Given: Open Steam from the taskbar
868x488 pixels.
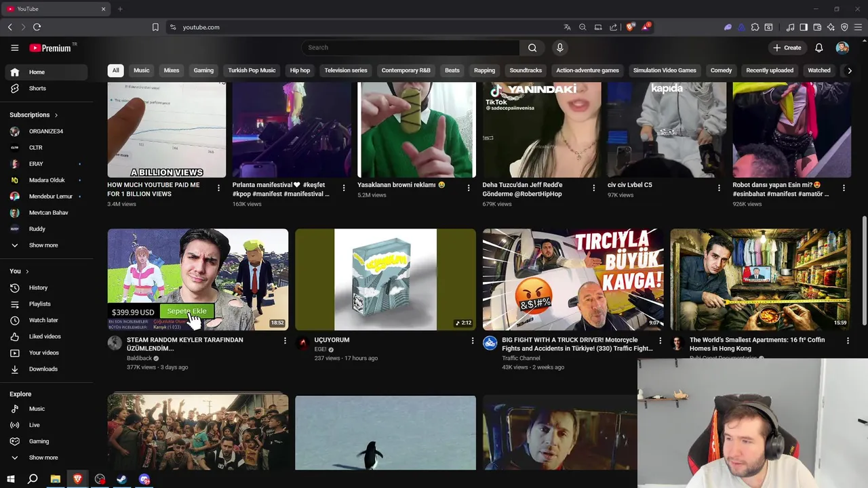Looking at the screenshot, I should pyautogui.click(x=121, y=479).
